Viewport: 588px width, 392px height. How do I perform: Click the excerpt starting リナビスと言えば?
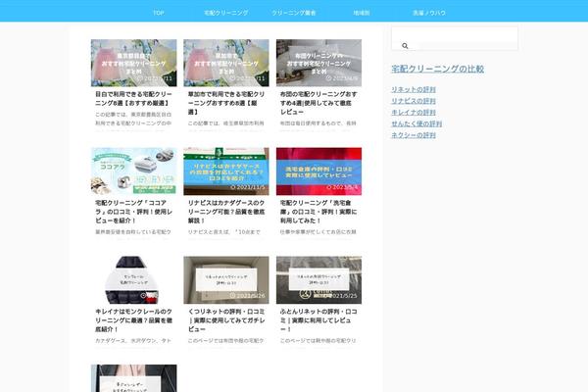[x=224, y=232]
